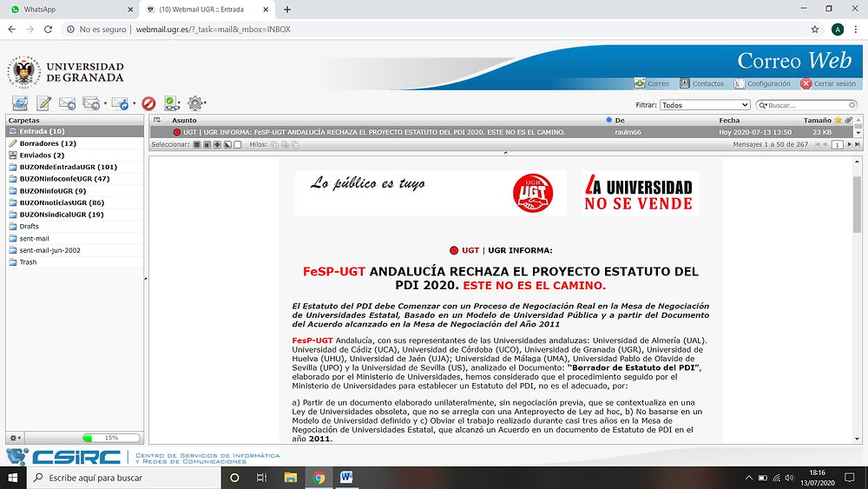
Task: Open the list columns options icon
Action: point(157,120)
